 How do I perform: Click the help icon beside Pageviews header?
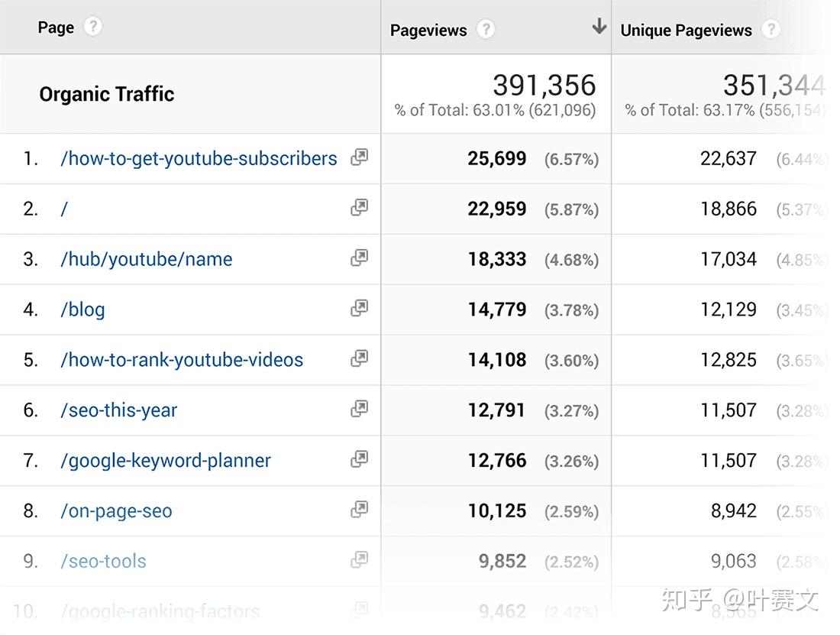tap(486, 30)
